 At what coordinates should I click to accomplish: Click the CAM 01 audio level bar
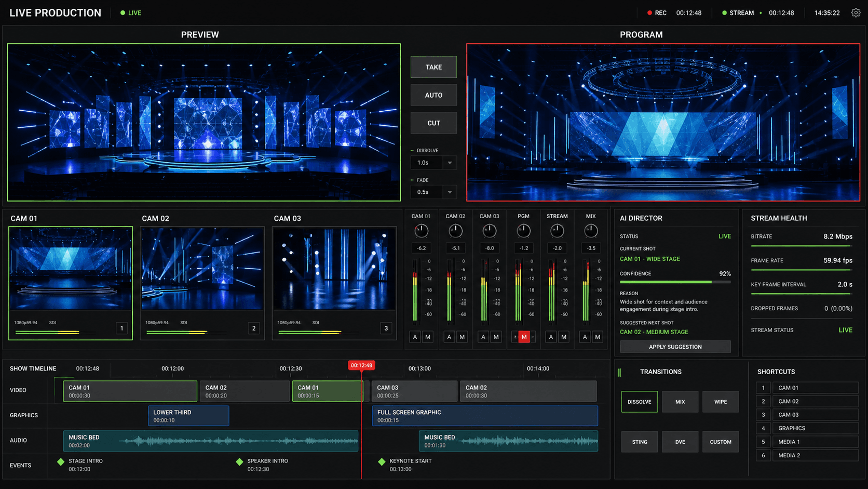[48, 332]
